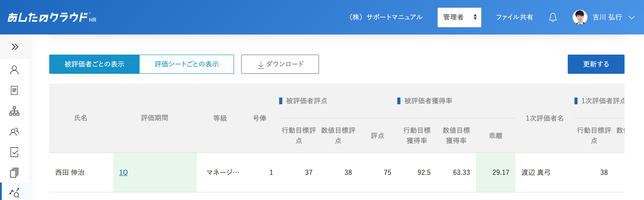
Task: Open ファイル共有 in the header
Action: click(x=514, y=17)
